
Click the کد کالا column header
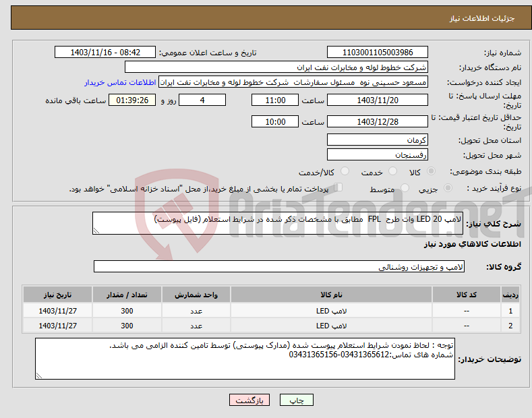click(467, 295)
